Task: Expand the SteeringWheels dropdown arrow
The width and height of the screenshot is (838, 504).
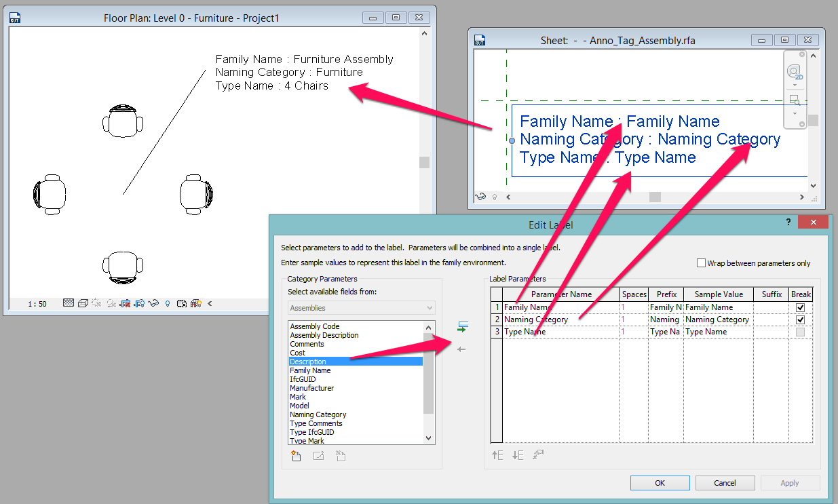Action: point(795,84)
